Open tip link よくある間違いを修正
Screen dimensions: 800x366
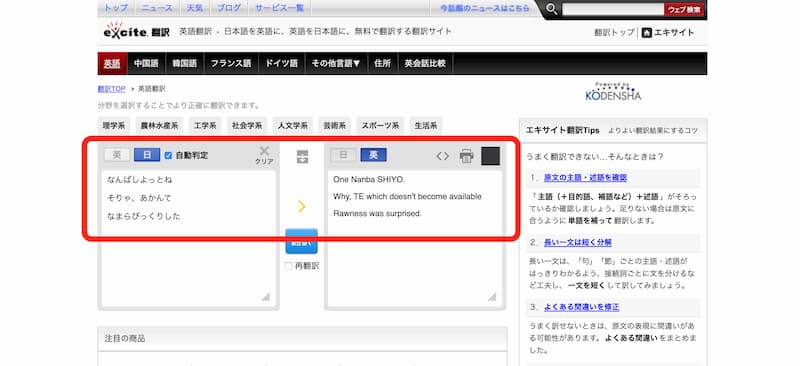click(x=581, y=307)
